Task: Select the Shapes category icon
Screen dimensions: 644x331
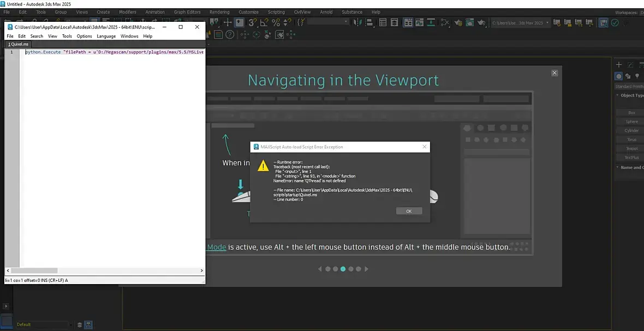Action: pos(628,76)
